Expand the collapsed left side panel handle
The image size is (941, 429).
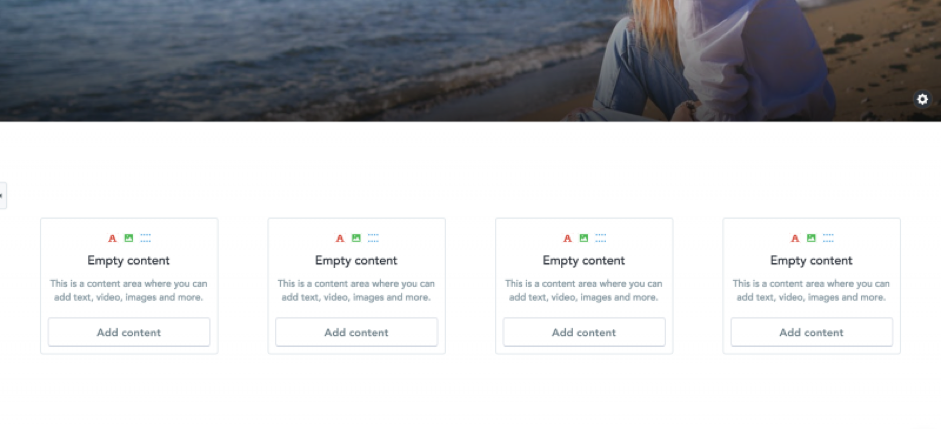click(x=2, y=196)
